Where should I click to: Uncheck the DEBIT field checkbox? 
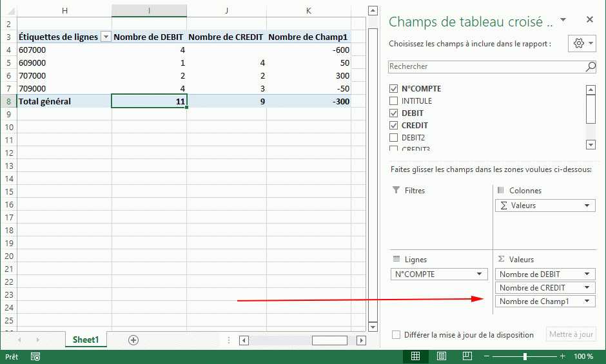point(393,113)
